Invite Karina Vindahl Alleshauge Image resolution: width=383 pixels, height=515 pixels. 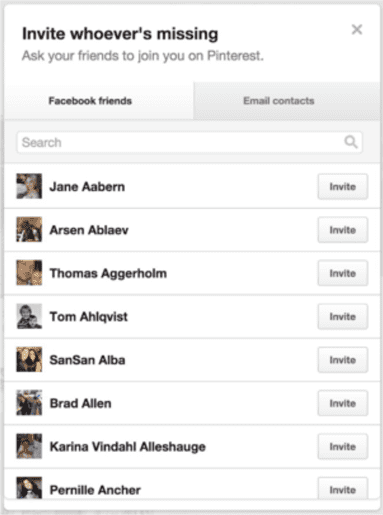pos(343,447)
